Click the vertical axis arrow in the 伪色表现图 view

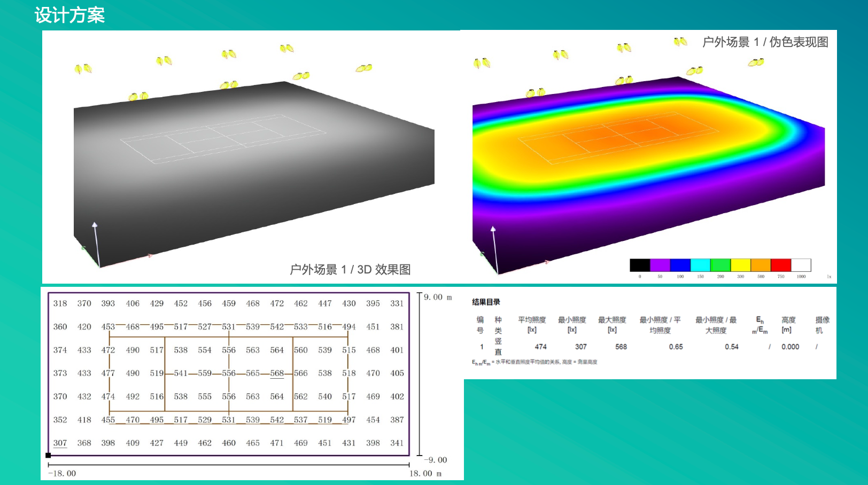(x=494, y=246)
